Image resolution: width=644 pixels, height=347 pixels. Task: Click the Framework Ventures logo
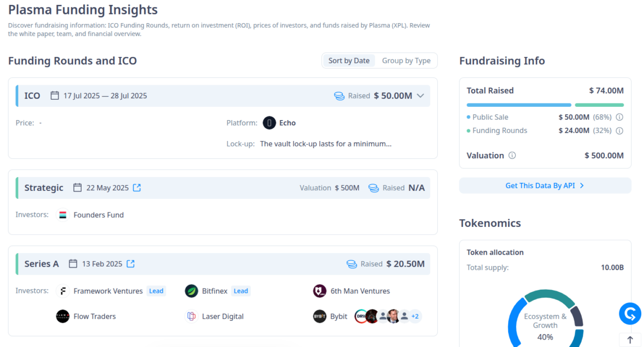63,291
